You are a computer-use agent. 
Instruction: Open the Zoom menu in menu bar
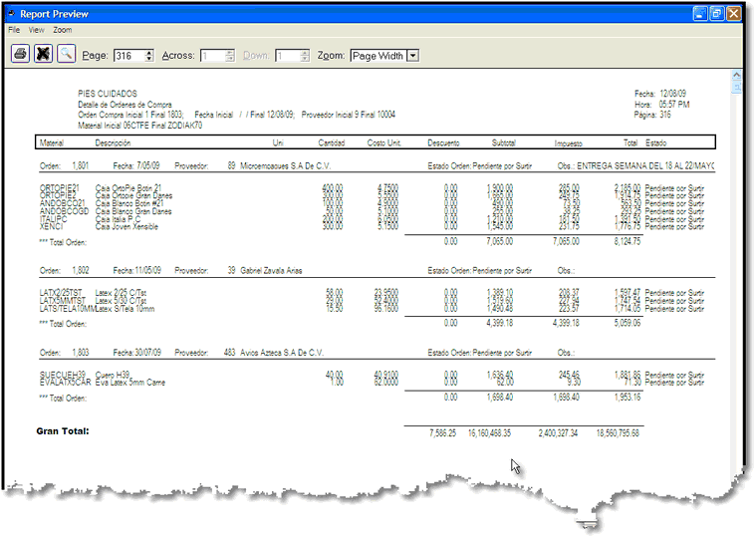coord(63,31)
